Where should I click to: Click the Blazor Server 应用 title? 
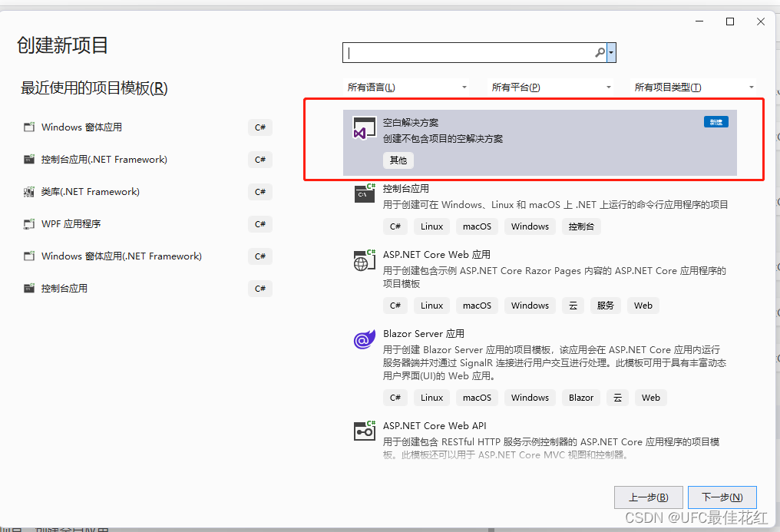[x=423, y=334]
